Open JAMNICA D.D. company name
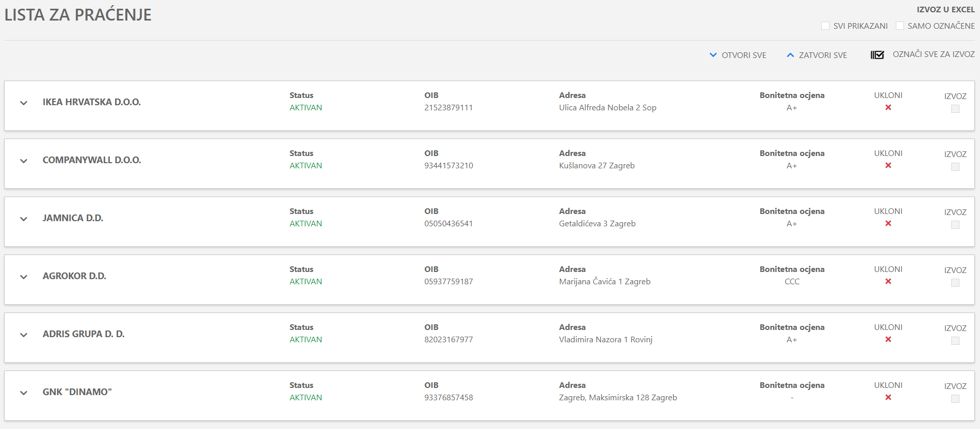 tap(73, 218)
